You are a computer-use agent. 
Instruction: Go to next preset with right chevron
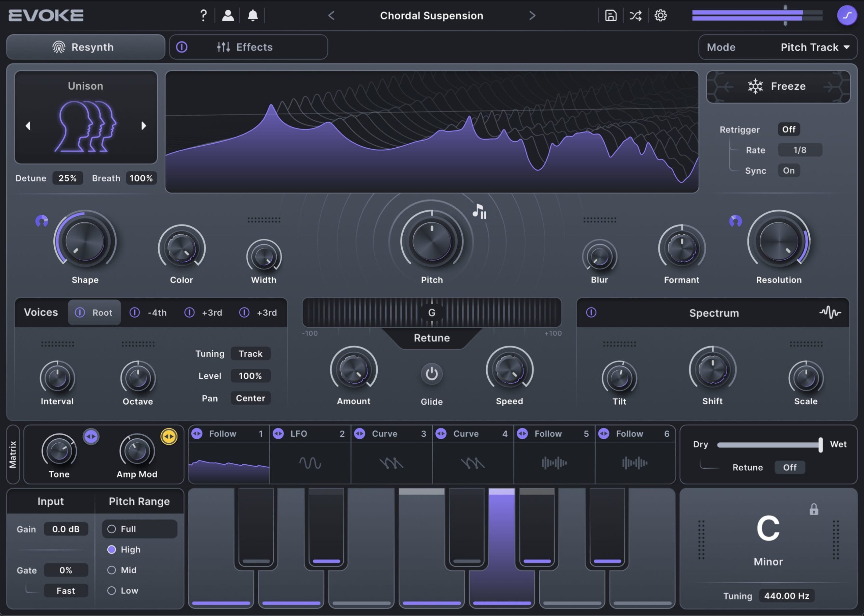532,16
